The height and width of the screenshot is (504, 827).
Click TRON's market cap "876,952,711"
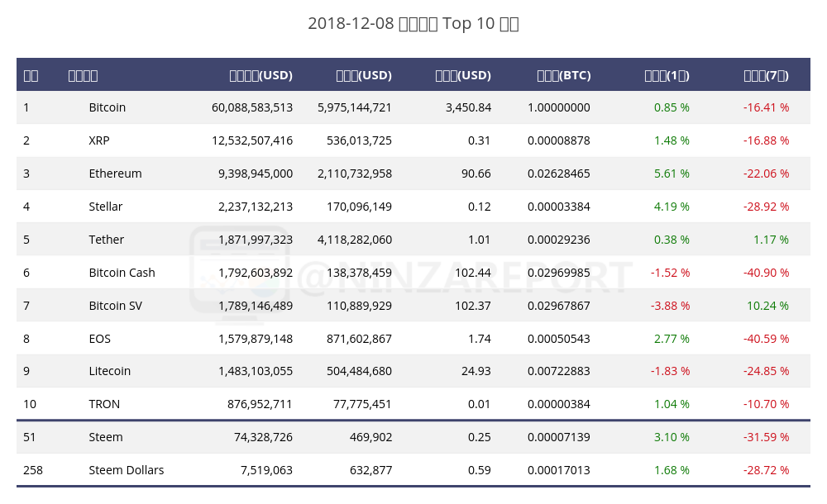(260, 404)
